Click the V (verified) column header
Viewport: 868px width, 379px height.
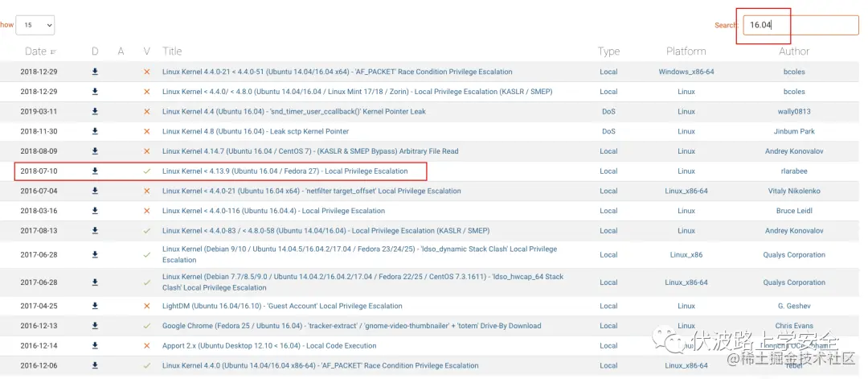pyautogui.click(x=147, y=51)
